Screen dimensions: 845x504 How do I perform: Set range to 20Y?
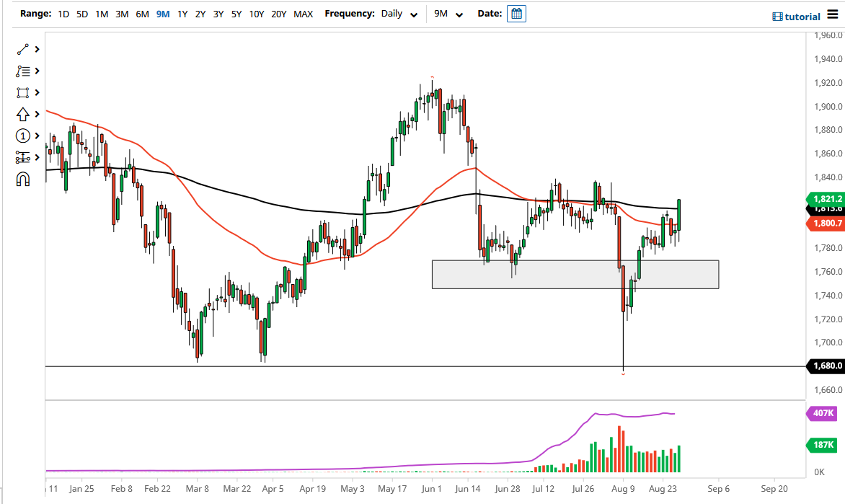(278, 14)
